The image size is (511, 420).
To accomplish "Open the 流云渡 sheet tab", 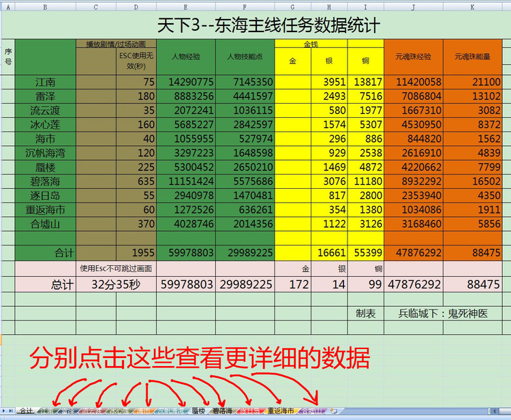I will click(x=92, y=411).
